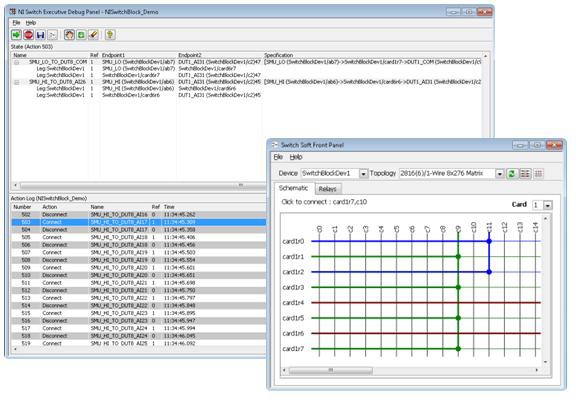Screen dimensions: 576x398
Task: Click the grayed grid icon in Soft Front Panel
Action: pyautogui.click(x=538, y=173)
